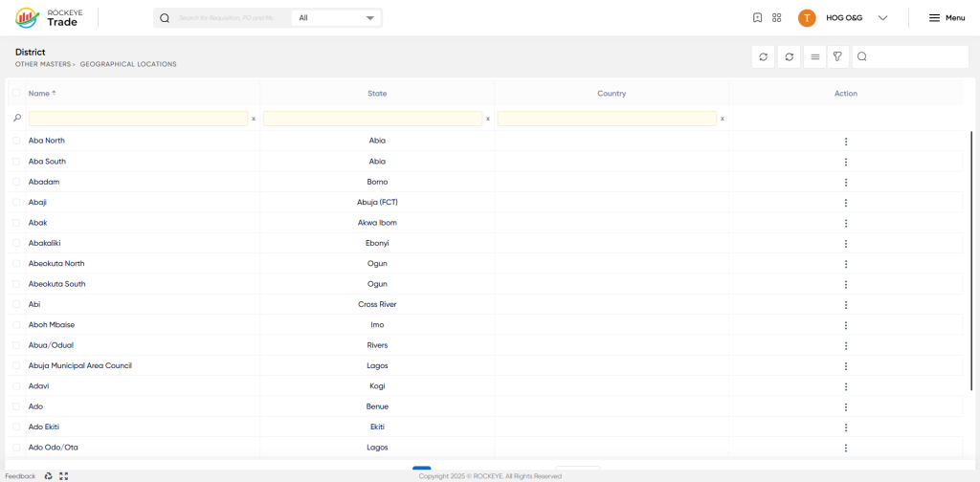Tick the checkbox for Abi
This screenshot has width=980, height=482.
[x=16, y=304]
